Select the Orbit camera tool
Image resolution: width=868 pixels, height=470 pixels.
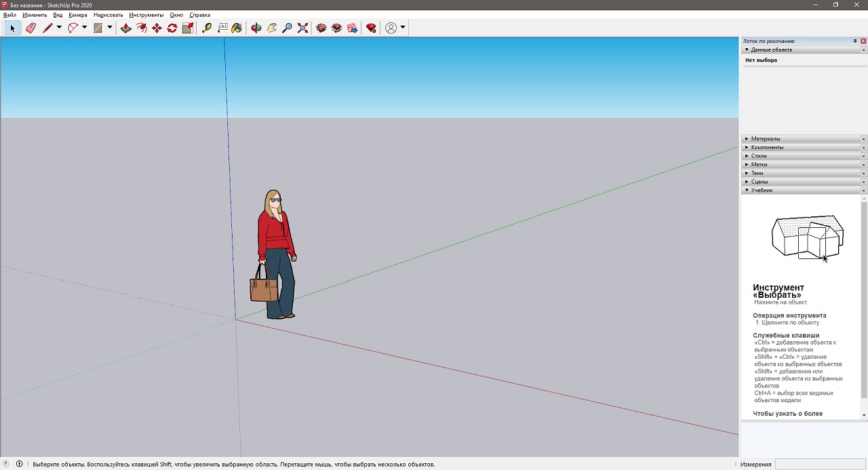pyautogui.click(x=256, y=28)
